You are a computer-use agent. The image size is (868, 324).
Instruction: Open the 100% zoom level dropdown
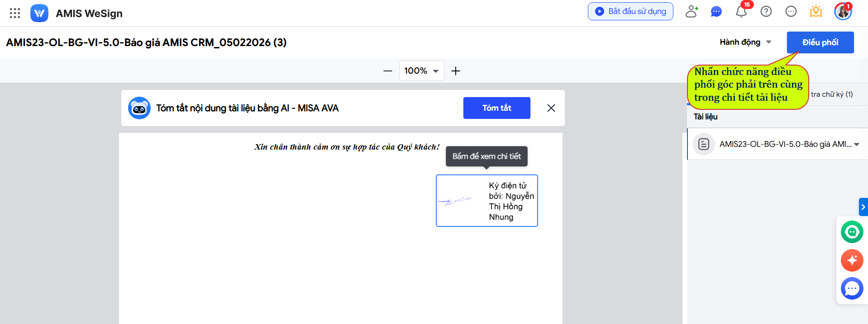pyautogui.click(x=421, y=71)
